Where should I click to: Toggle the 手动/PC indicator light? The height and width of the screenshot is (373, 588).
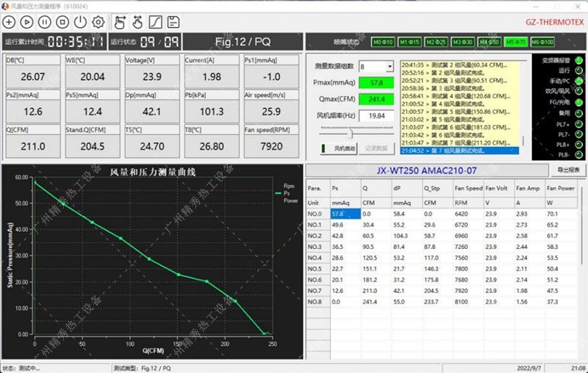click(578, 80)
